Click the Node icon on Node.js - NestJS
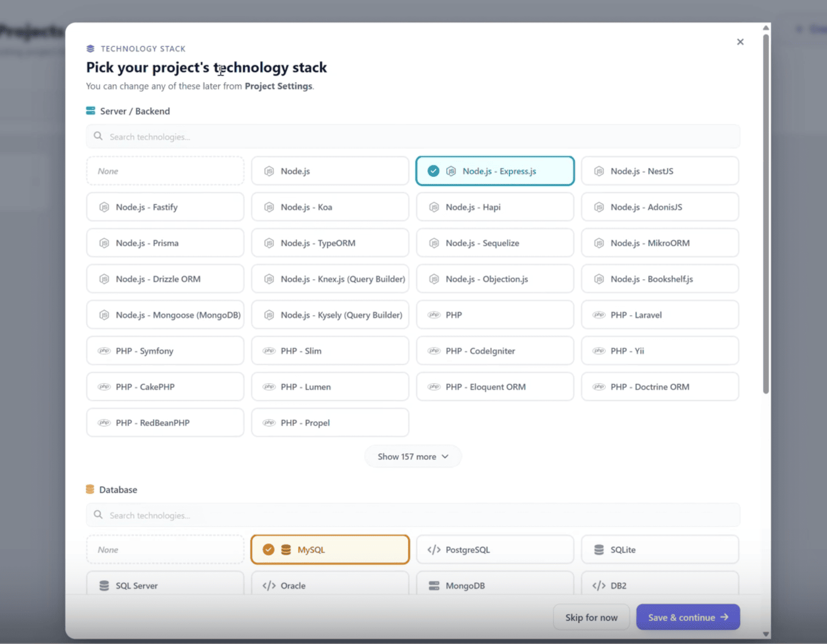827x644 pixels. (599, 171)
